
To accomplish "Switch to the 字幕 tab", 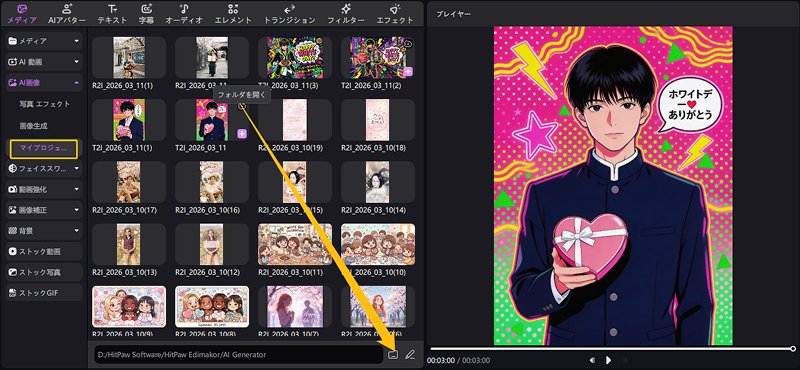I will pyautogui.click(x=147, y=14).
